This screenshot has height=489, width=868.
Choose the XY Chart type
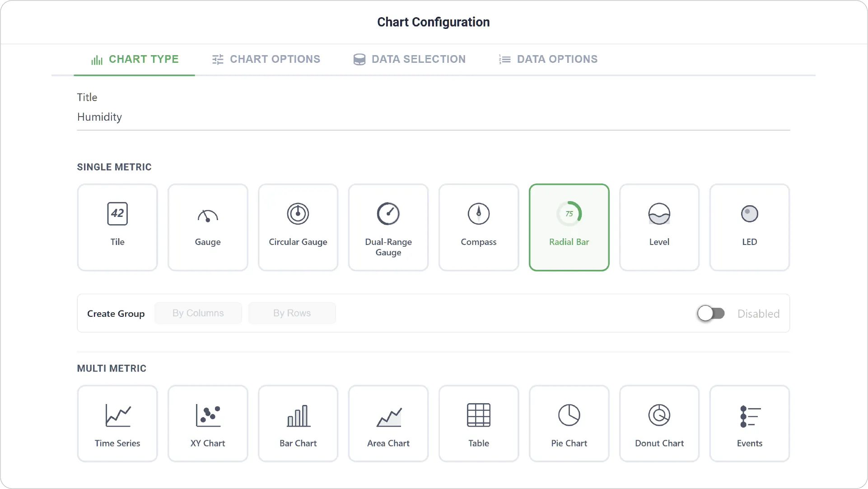click(x=208, y=423)
